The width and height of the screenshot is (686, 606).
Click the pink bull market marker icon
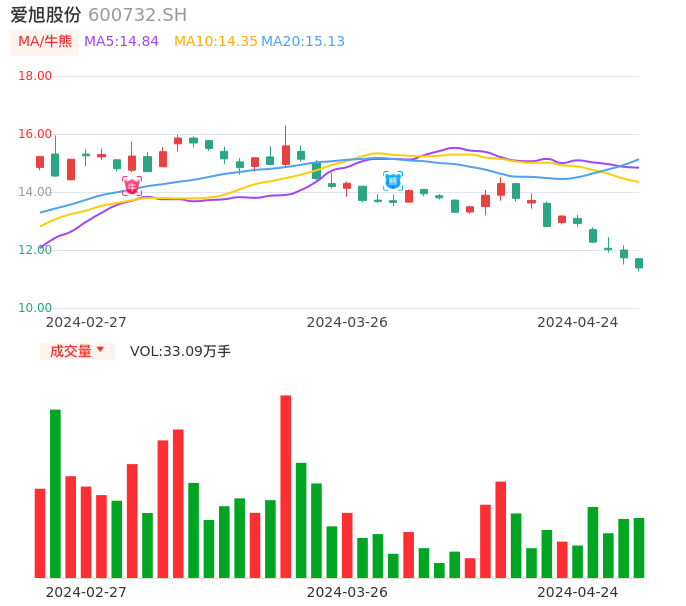point(132,186)
